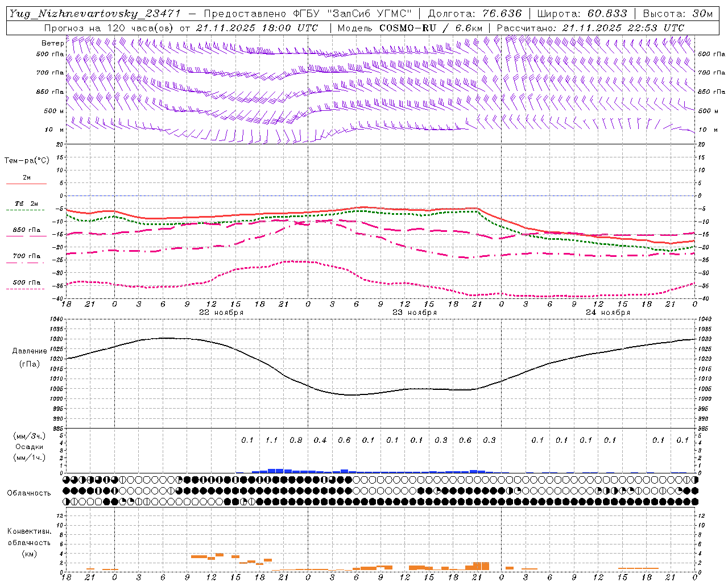The width and height of the screenshot is (728, 582).
Task: Click the 500 гПа temperature legend entry
Action: coord(27,282)
